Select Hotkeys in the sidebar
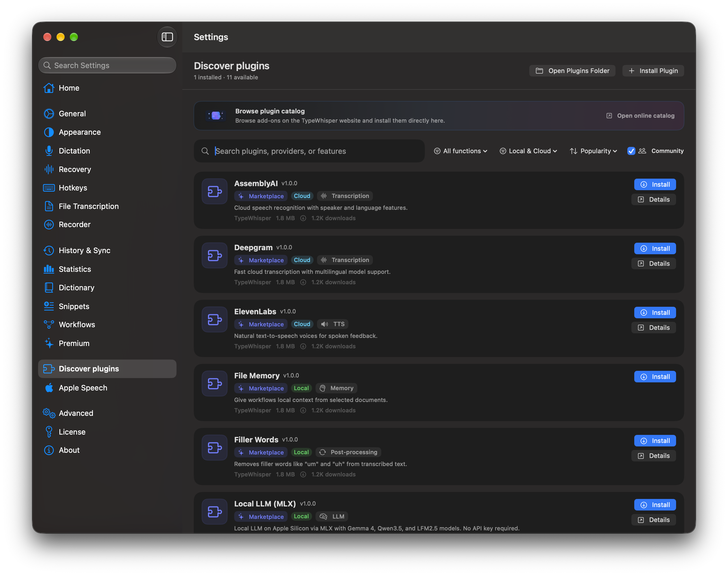Viewport: 728px width, 576px height. pyautogui.click(x=107, y=188)
